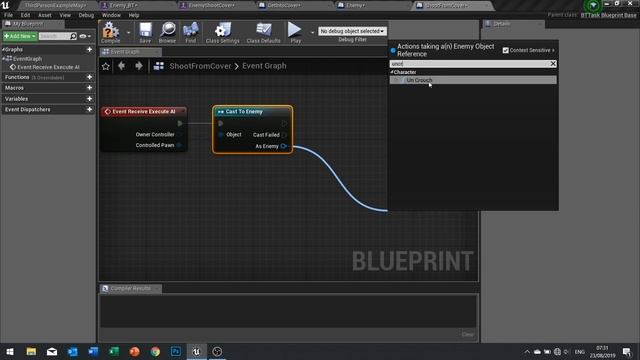Switch to the Enemy_BT tab
640x360 pixels.
(124, 5)
